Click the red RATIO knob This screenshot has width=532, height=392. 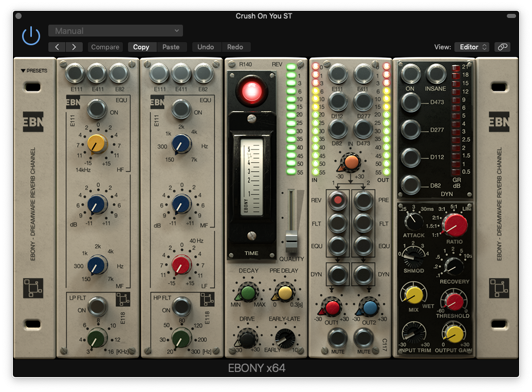(x=455, y=225)
